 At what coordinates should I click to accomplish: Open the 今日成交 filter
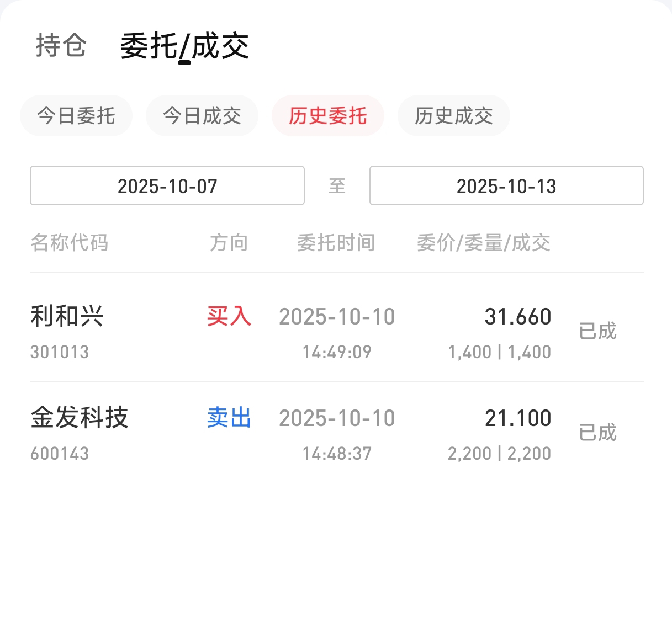(x=202, y=116)
